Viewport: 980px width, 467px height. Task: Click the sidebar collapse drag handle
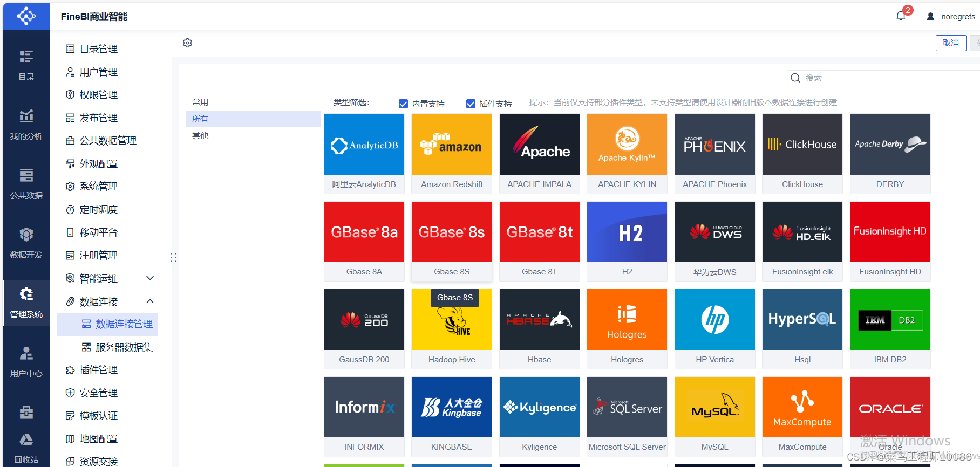[173, 257]
